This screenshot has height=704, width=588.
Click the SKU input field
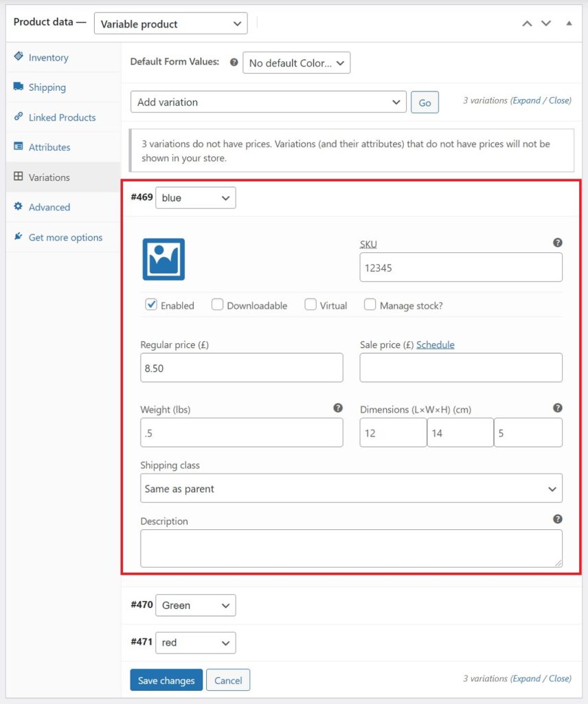pyautogui.click(x=461, y=267)
